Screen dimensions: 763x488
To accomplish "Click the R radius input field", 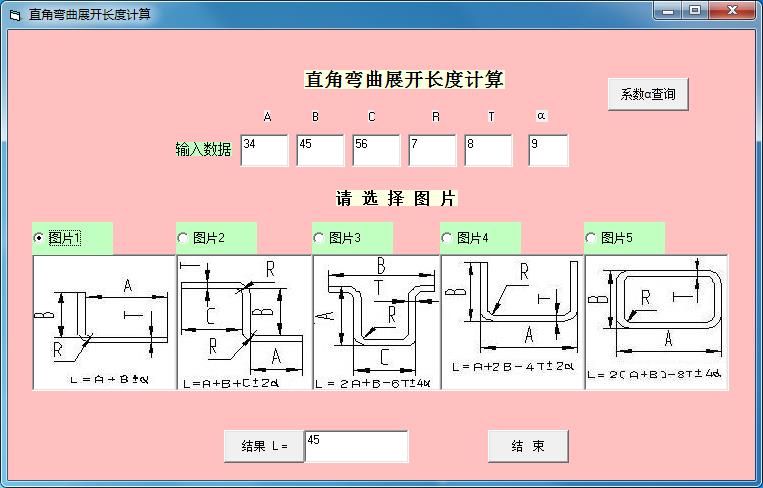I will point(432,150).
